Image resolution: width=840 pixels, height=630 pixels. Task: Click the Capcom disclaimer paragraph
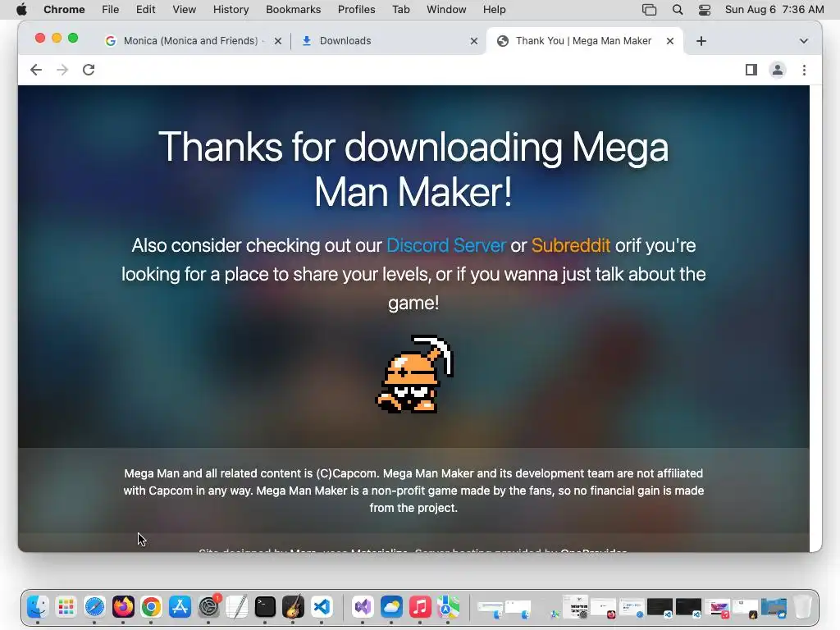click(x=413, y=491)
